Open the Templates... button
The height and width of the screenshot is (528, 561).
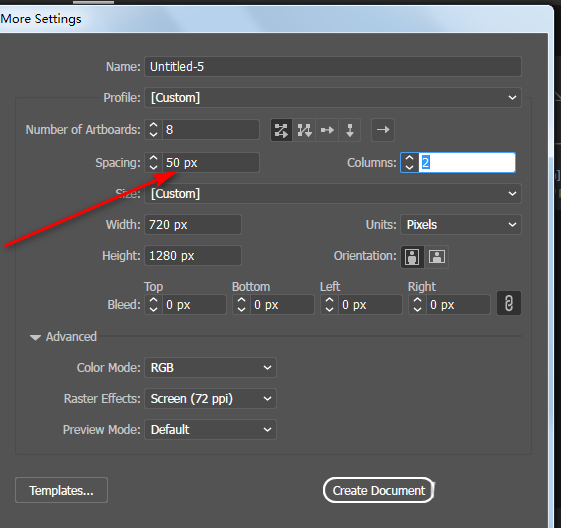pyautogui.click(x=61, y=490)
